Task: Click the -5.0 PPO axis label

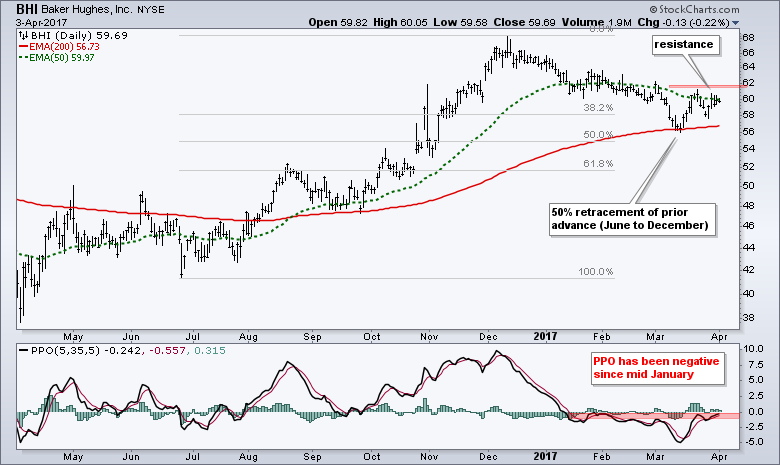Action: point(753,442)
